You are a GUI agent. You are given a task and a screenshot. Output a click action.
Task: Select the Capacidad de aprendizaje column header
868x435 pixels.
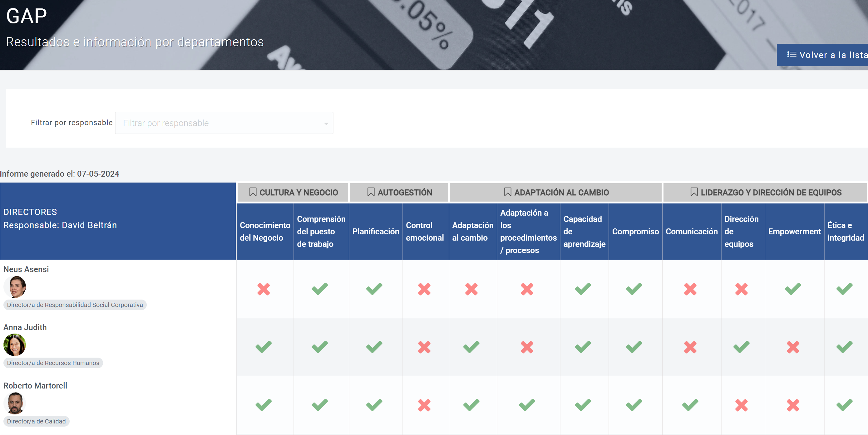[584, 231]
